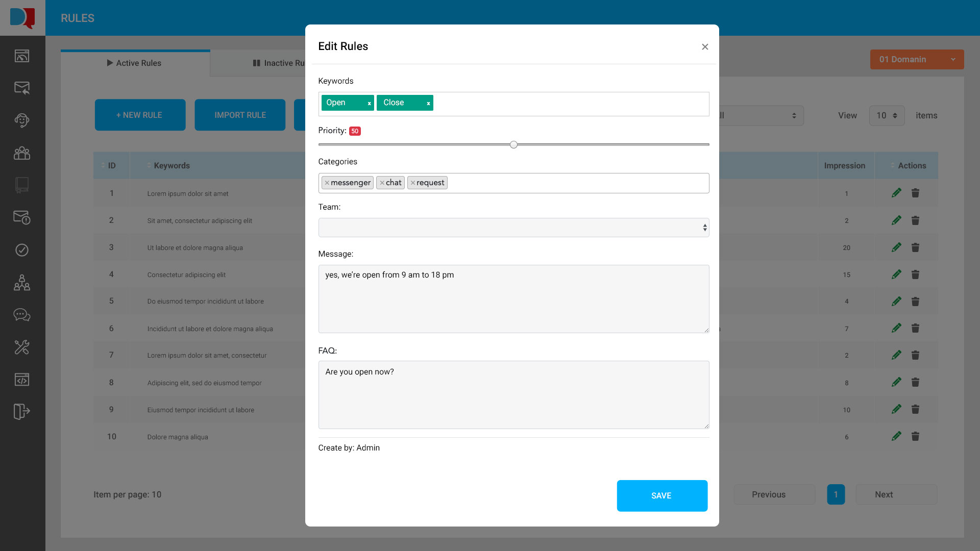980x551 pixels.
Task: Switch to the Active Rules tab
Action: [x=135, y=63]
